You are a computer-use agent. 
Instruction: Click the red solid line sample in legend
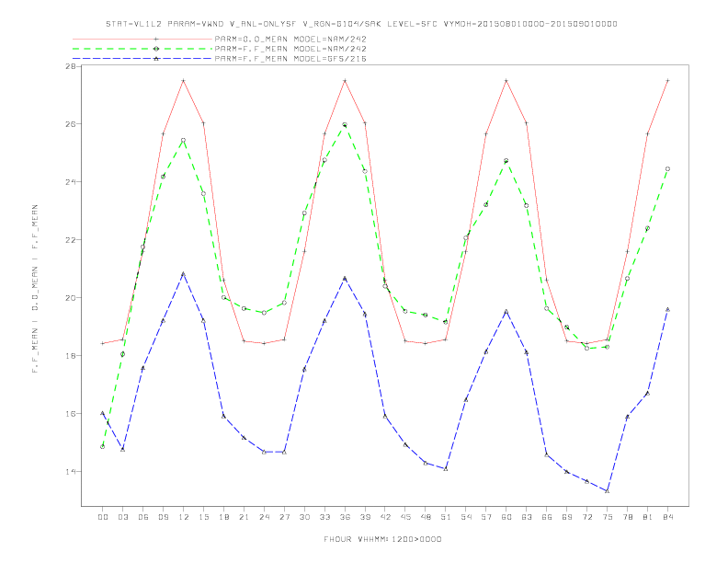[x=142, y=39]
